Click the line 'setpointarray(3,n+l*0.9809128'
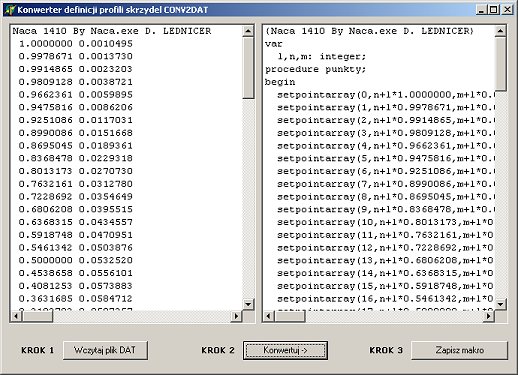This screenshot has height=375, width=518. pos(385,133)
